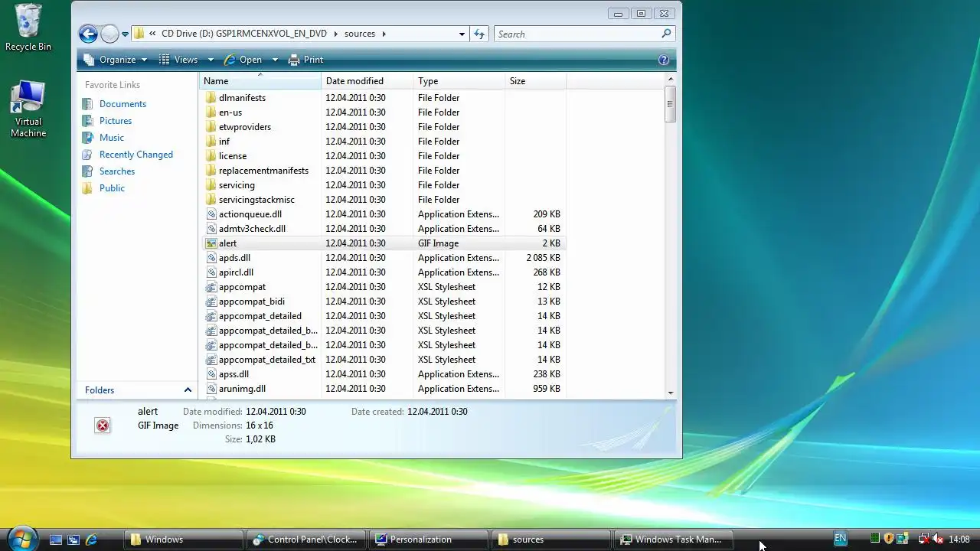Click the scrollbar up arrow

[x=671, y=79]
